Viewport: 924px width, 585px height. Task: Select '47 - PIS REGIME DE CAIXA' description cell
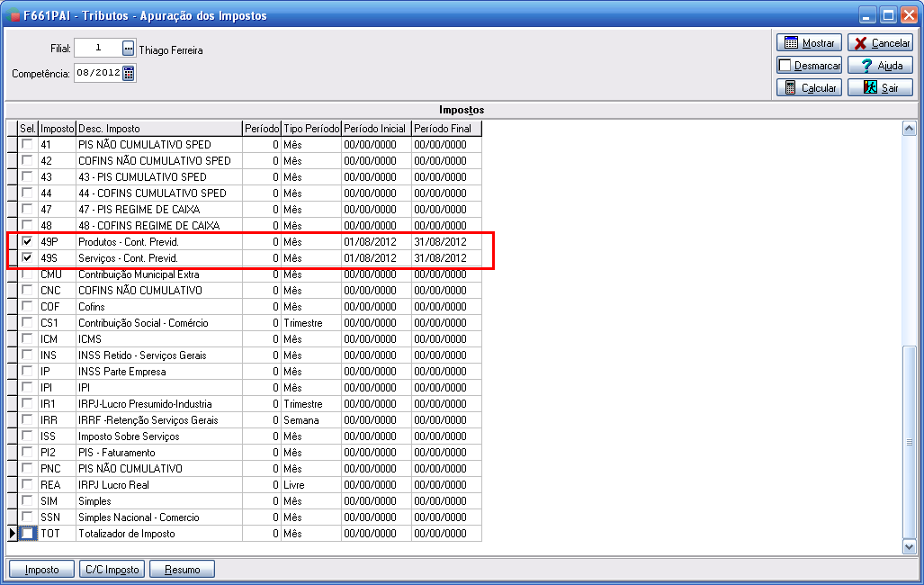[159, 210]
